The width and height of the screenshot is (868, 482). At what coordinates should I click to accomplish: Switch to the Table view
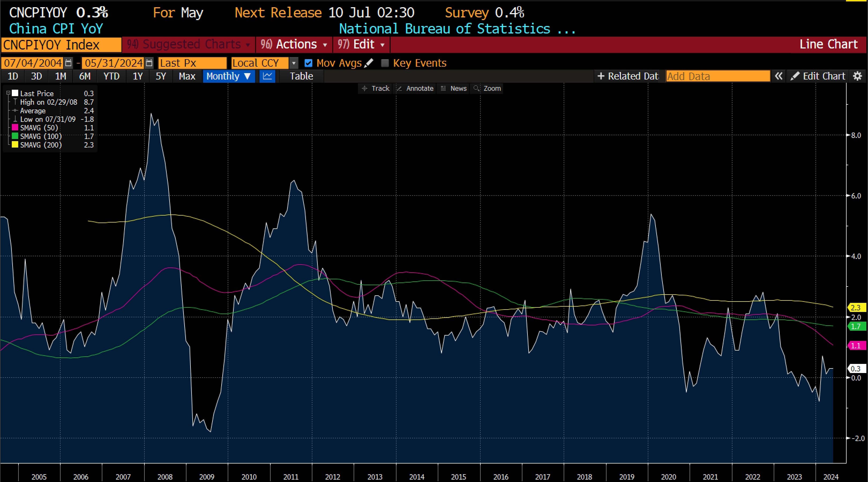pyautogui.click(x=301, y=76)
